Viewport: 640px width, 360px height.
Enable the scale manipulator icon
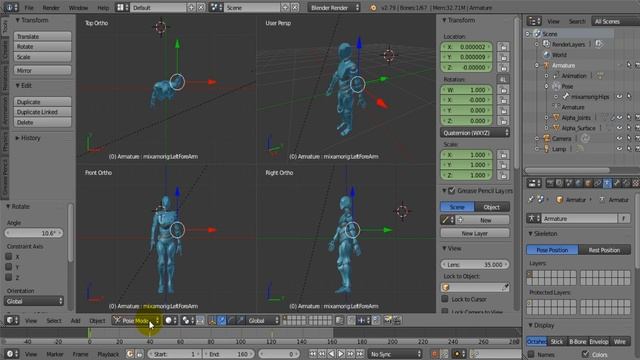(240, 320)
